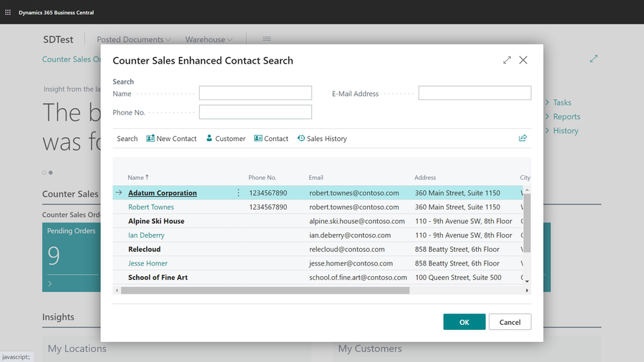The image size is (644, 362).
Task: Click the Contact card action
Action: 271,139
